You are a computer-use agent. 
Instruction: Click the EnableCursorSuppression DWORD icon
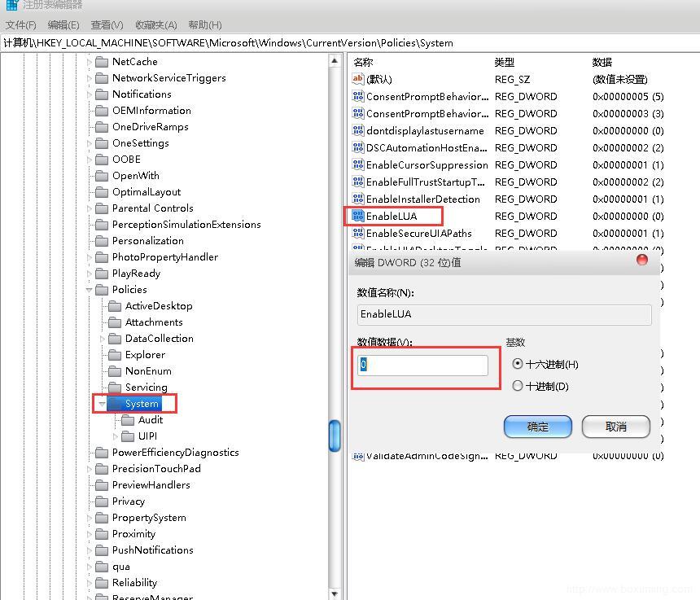[358, 164]
